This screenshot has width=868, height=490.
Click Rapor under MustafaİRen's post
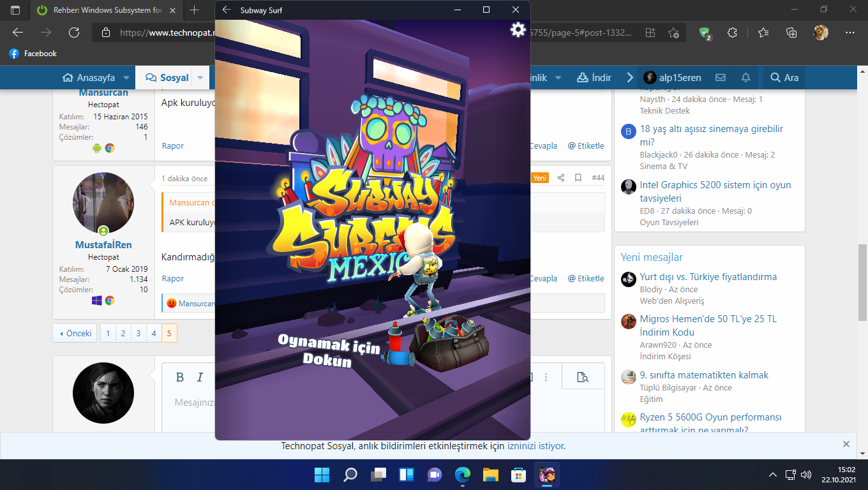pos(173,279)
